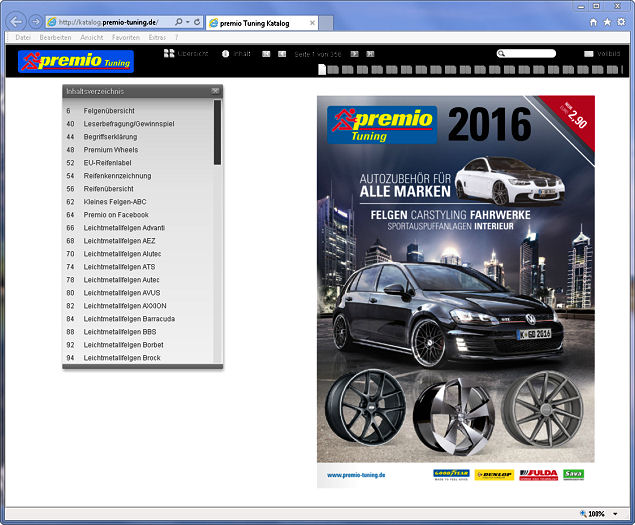Click the Inhaltsverzeichnis scrollbar thumb
The image size is (635, 525).
coord(217,132)
